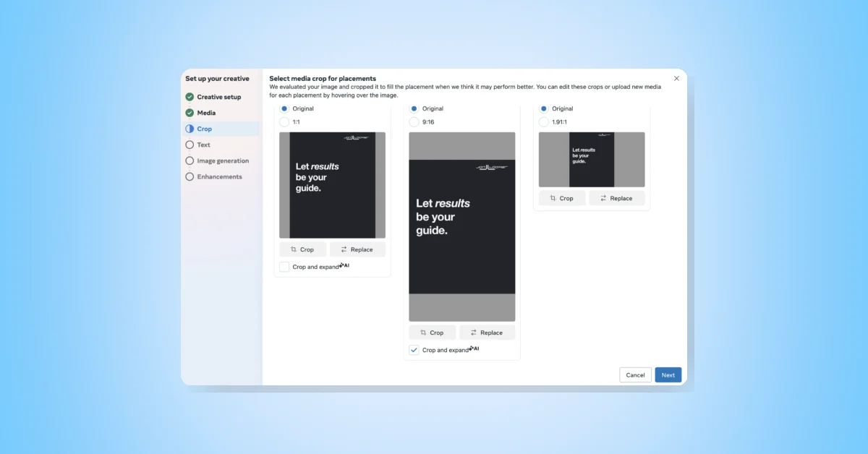Image resolution: width=868 pixels, height=454 pixels.
Task: Click Crop button under the 1.91:1 preview
Action: [x=562, y=198]
